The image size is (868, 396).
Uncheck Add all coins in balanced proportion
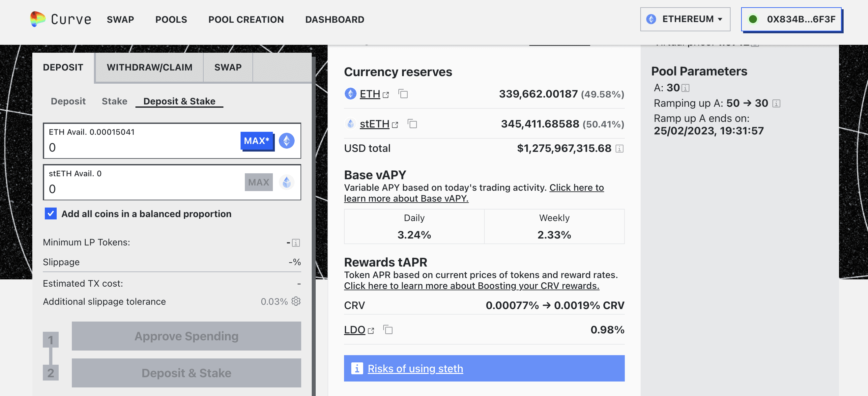pyautogui.click(x=50, y=213)
